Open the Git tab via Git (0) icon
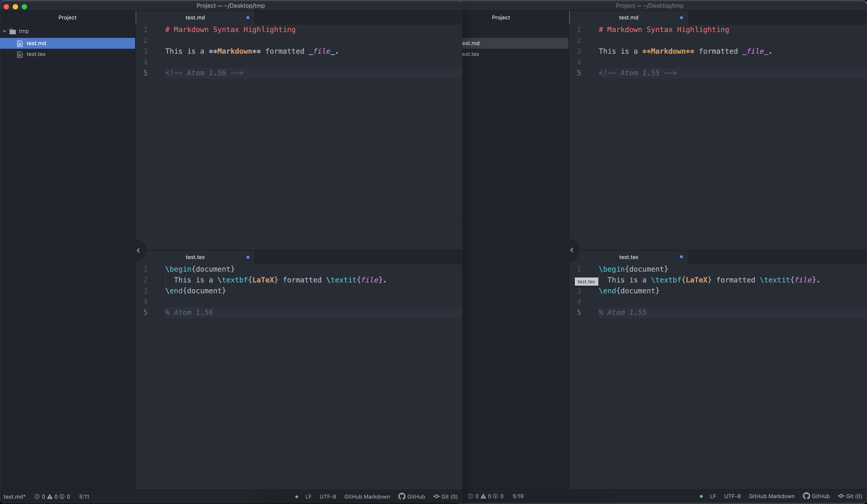This screenshot has width=867, height=504. click(x=445, y=496)
